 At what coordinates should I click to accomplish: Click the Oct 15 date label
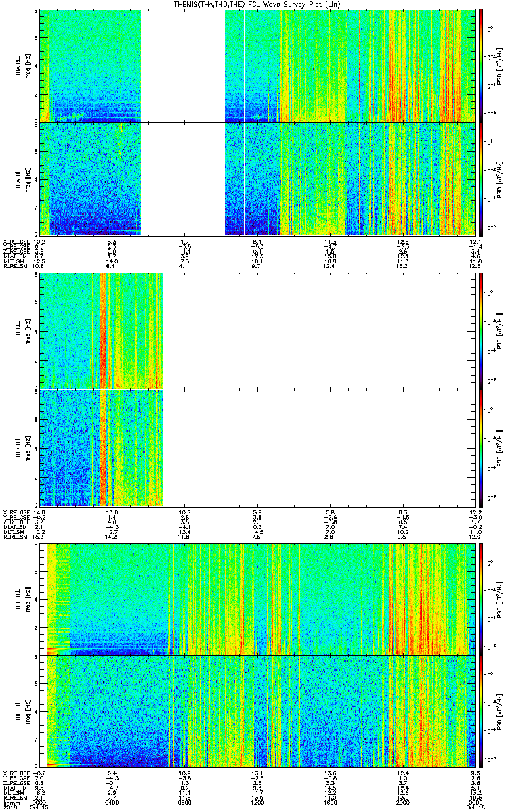[x=39, y=808]
